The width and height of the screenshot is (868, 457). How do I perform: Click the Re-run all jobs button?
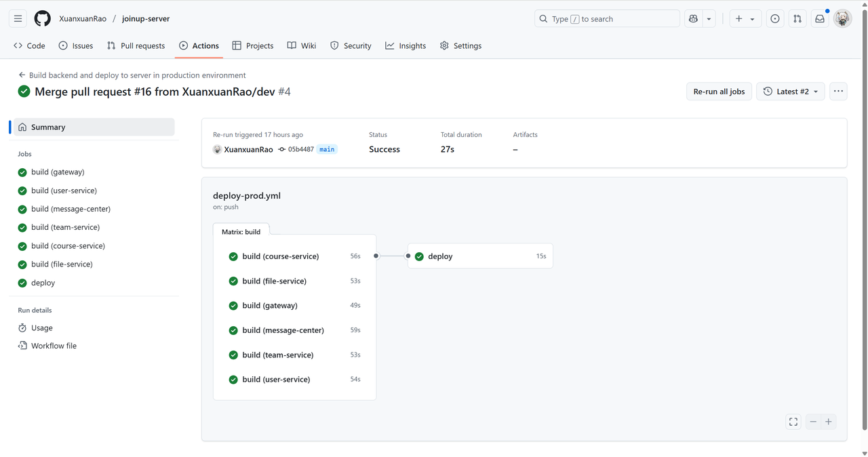719,92
